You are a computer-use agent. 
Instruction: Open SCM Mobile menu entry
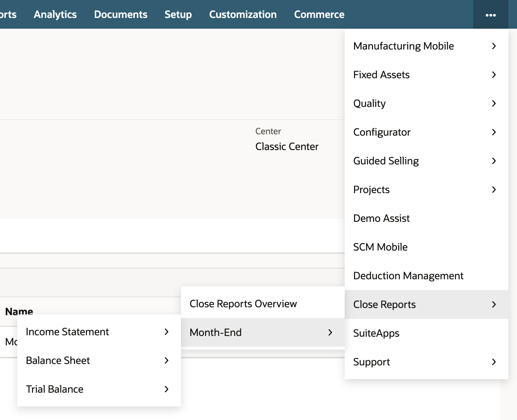(427, 247)
